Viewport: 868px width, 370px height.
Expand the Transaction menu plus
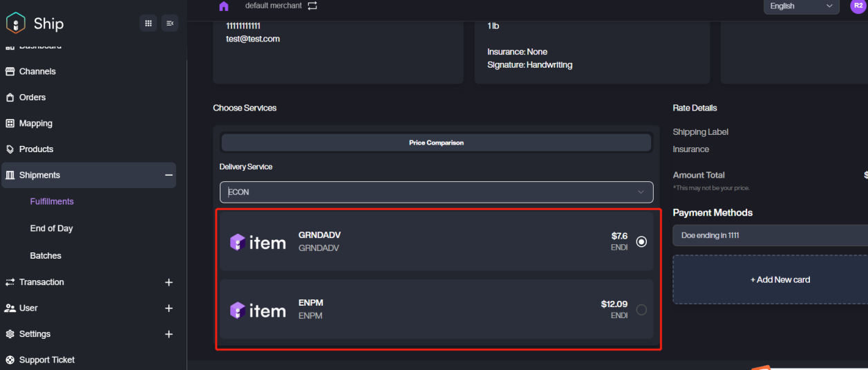169,282
